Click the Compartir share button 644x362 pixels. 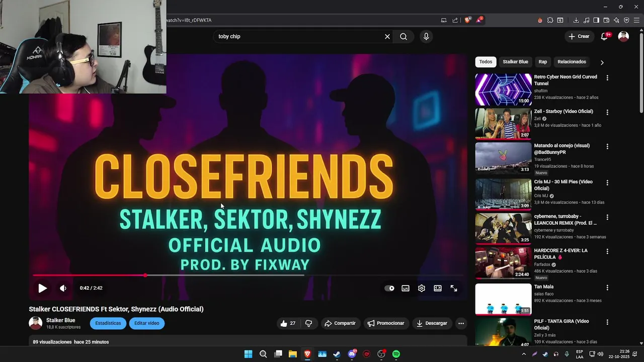tap(340, 323)
